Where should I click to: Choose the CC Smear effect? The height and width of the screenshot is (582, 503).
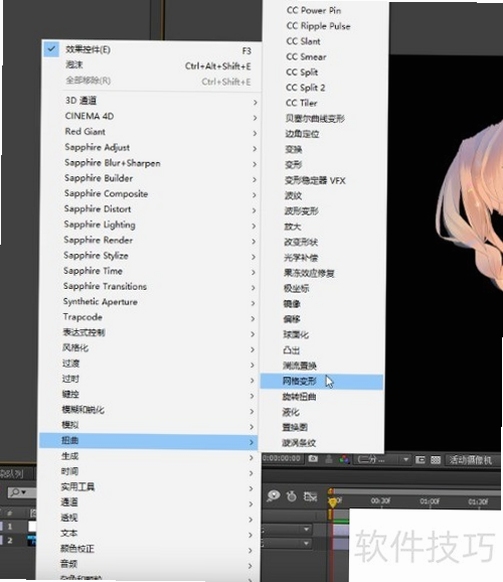click(x=325, y=57)
